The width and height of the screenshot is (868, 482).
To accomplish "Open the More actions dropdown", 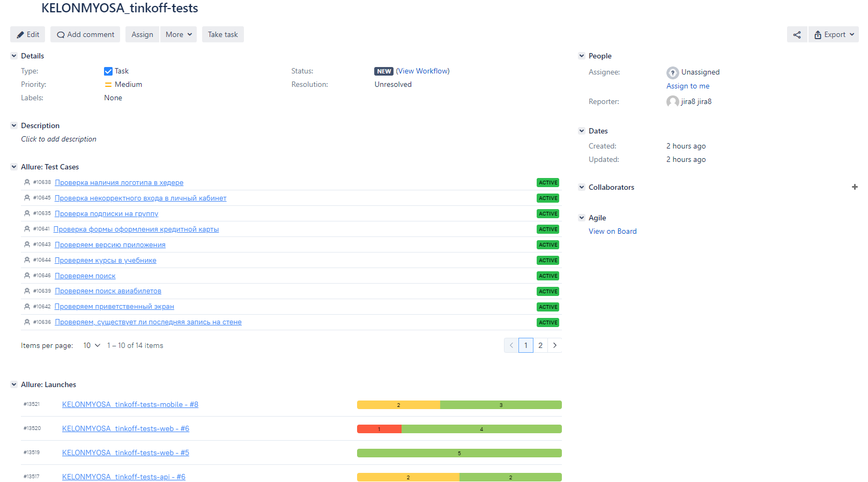I will click(x=179, y=34).
